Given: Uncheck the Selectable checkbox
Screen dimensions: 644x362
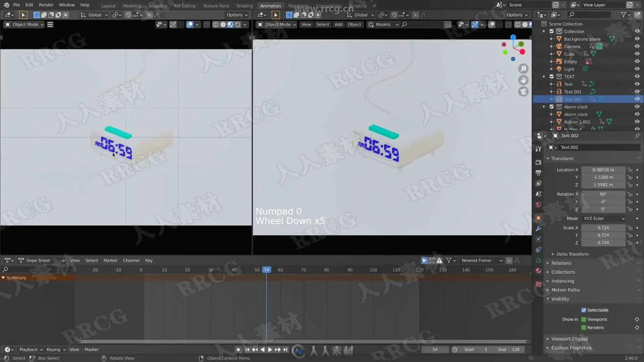Looking at the screenshot, I should click(x=584, y=310).
